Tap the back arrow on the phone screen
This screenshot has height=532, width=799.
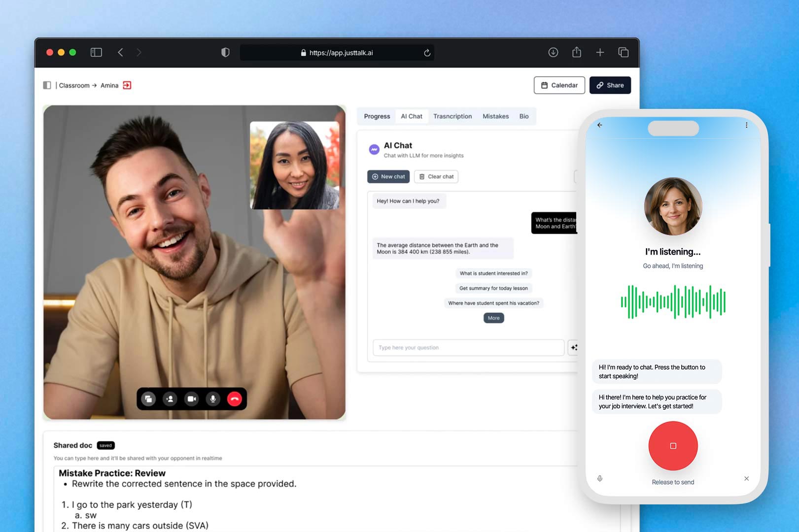tap(599, 125)
